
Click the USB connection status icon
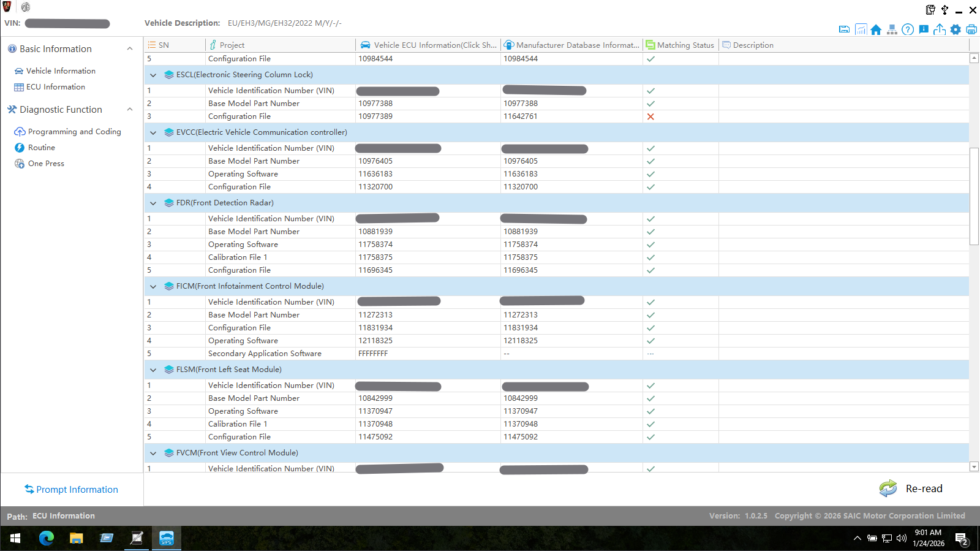click(x=944, y=10)
